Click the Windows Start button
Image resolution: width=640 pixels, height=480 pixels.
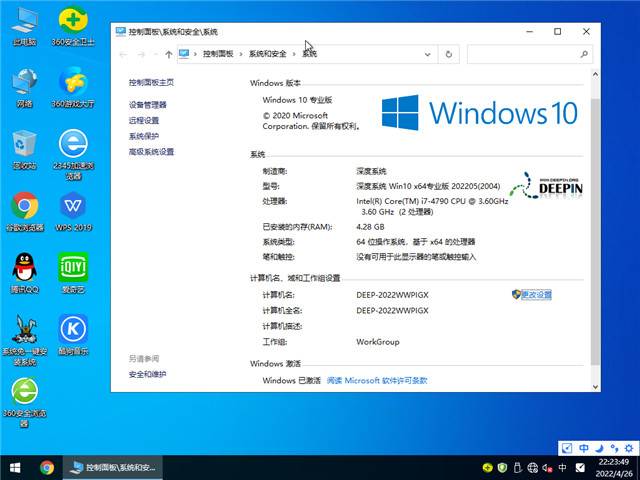[15, 467]
